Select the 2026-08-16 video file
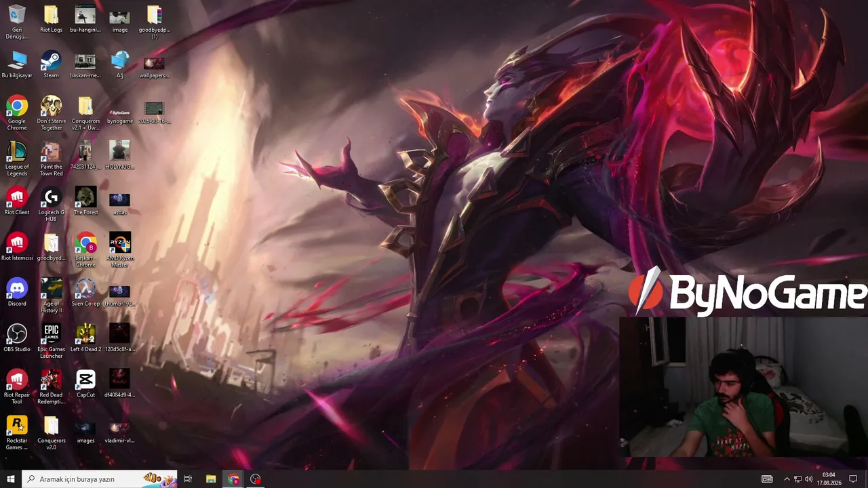868x488 pixels. coord(154,108)
